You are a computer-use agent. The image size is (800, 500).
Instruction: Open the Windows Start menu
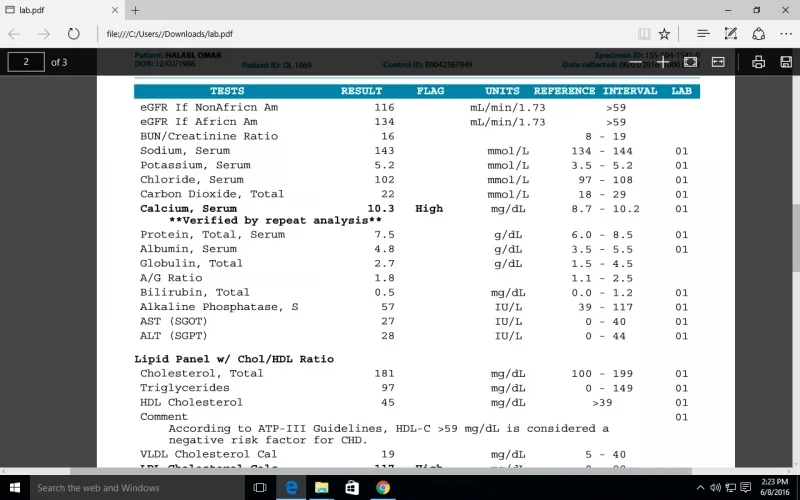click(x=15, y=488)
